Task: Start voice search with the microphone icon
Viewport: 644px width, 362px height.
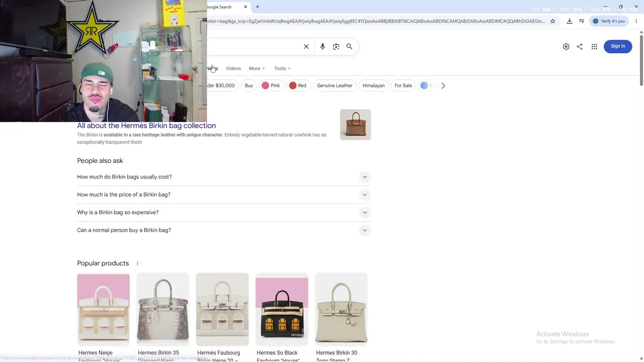Action: coord(323,47)
